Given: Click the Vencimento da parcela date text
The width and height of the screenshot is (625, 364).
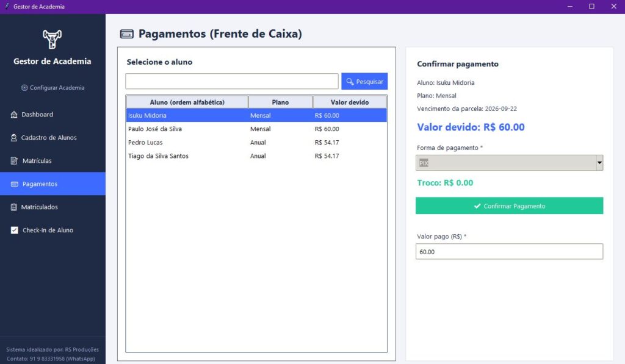Looking at the screenshot, I should coord(467,109).
